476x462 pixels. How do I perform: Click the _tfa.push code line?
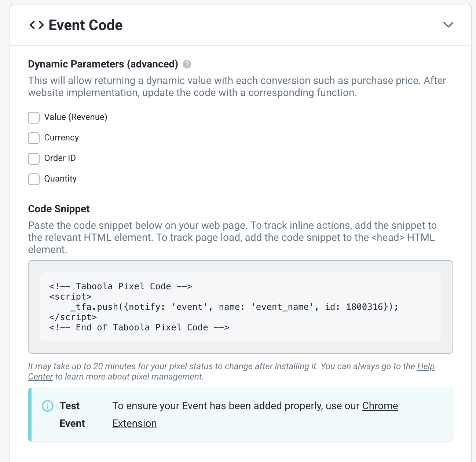pyautogui.click(x=234, y=307)
